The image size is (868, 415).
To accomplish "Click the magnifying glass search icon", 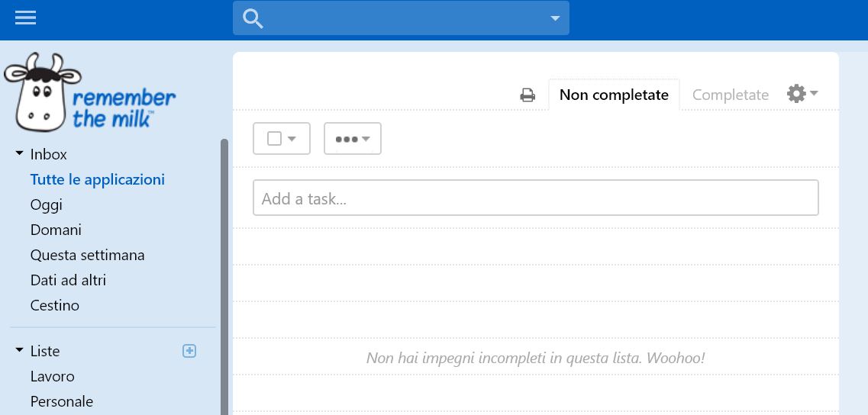I will point(253,19).
